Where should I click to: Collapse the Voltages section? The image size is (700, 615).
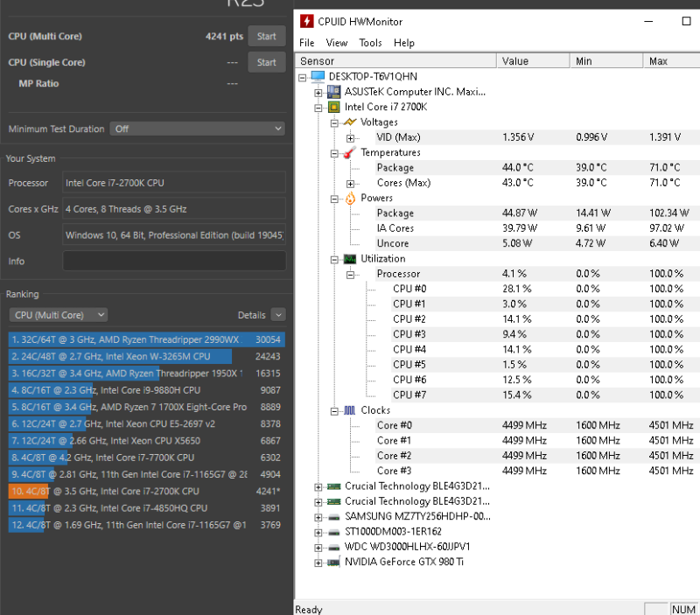tap(334, 123)
